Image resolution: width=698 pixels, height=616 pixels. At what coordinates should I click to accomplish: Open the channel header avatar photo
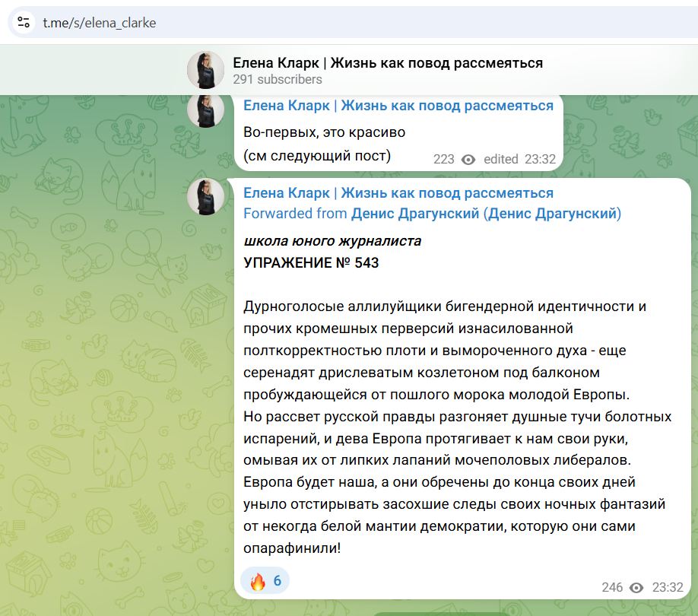pyautogui.click(x=205, y=70)
